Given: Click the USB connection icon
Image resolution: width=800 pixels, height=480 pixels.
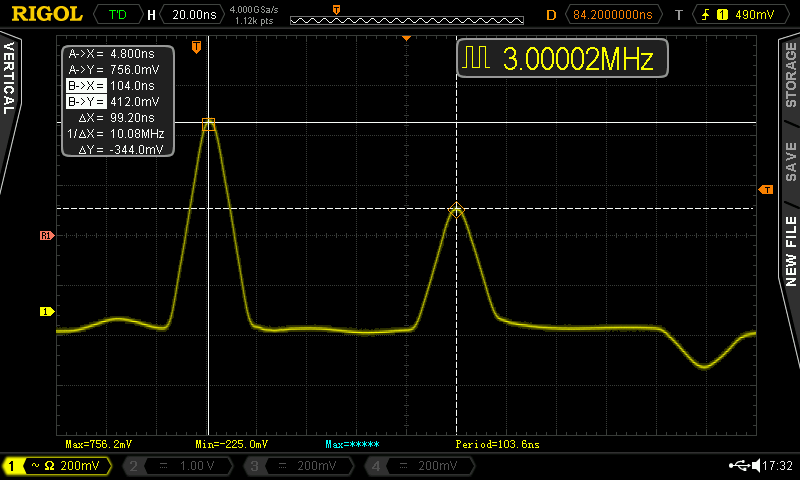Looking at the screenshot, I should coord(739,465).
